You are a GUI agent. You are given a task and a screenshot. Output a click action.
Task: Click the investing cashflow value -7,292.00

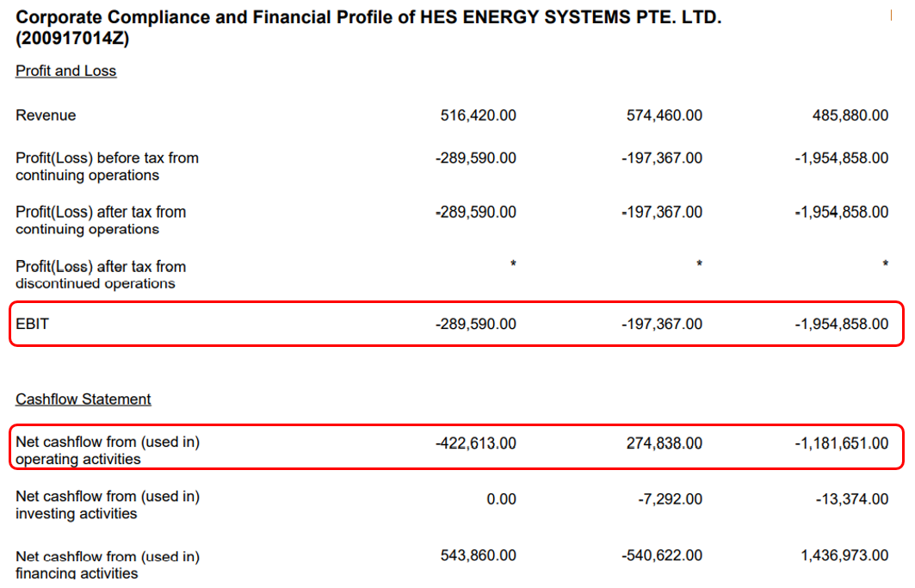click(670, 499)
